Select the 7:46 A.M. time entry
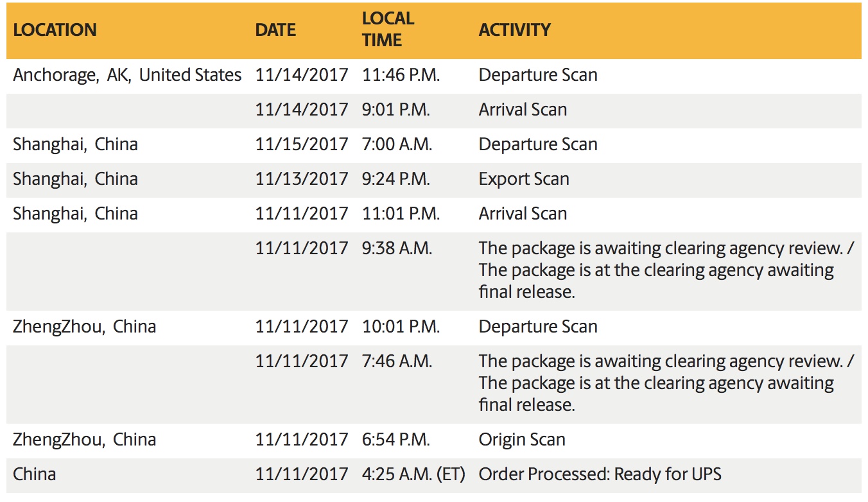868x502 pixels. tap(397, 361)
